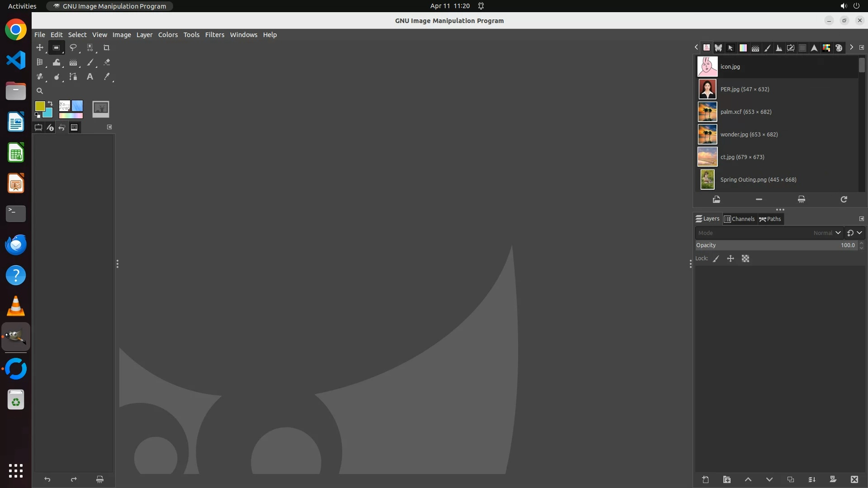Select the Zoom magnifier tool

pyautogui.click(x=40, y=91)
